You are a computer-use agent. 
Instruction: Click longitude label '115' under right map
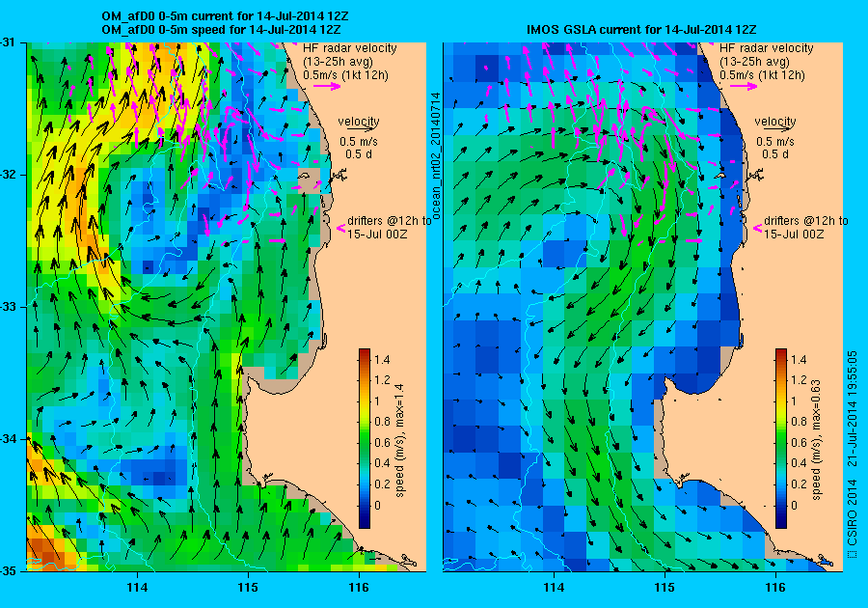(665, 588)
